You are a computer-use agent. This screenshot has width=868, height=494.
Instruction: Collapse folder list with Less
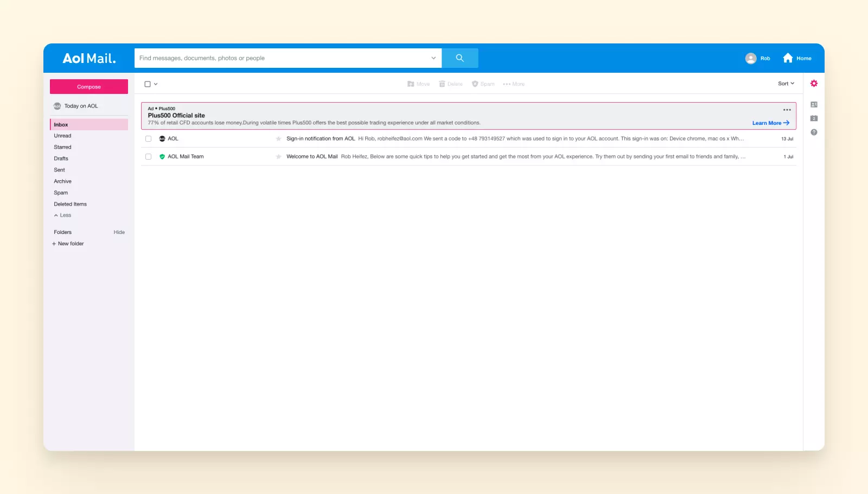[x=62, y=216]
